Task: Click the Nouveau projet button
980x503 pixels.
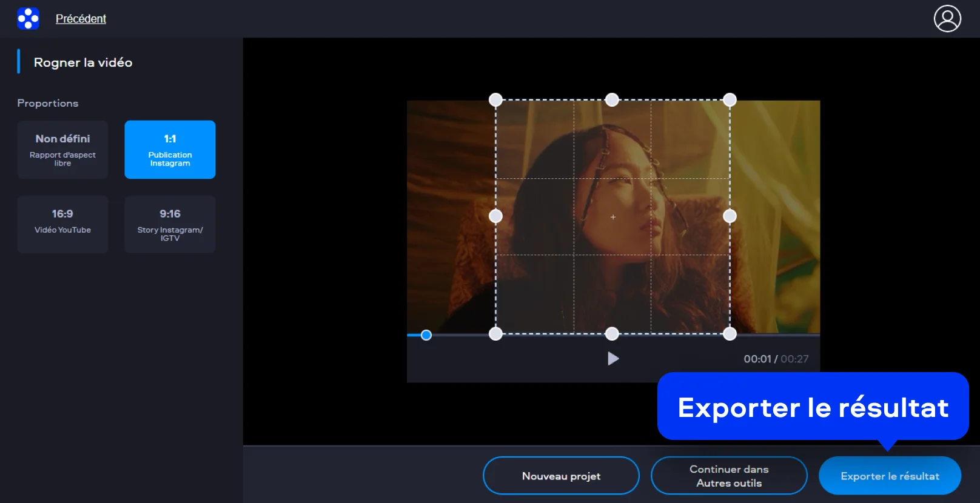Action: tap(561, 476)
